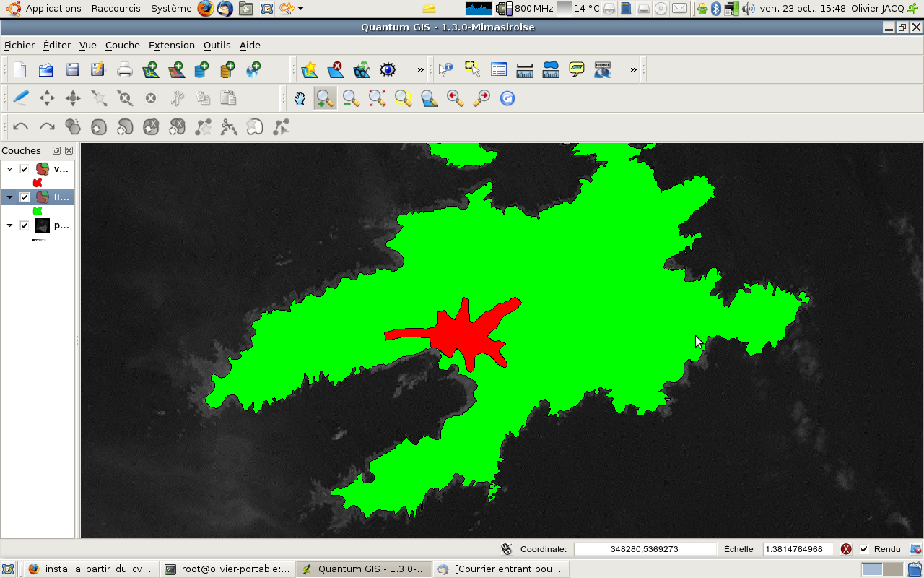Select the Identify features tool
Screen dimensions: 924x578
click(x=445, y=69)
